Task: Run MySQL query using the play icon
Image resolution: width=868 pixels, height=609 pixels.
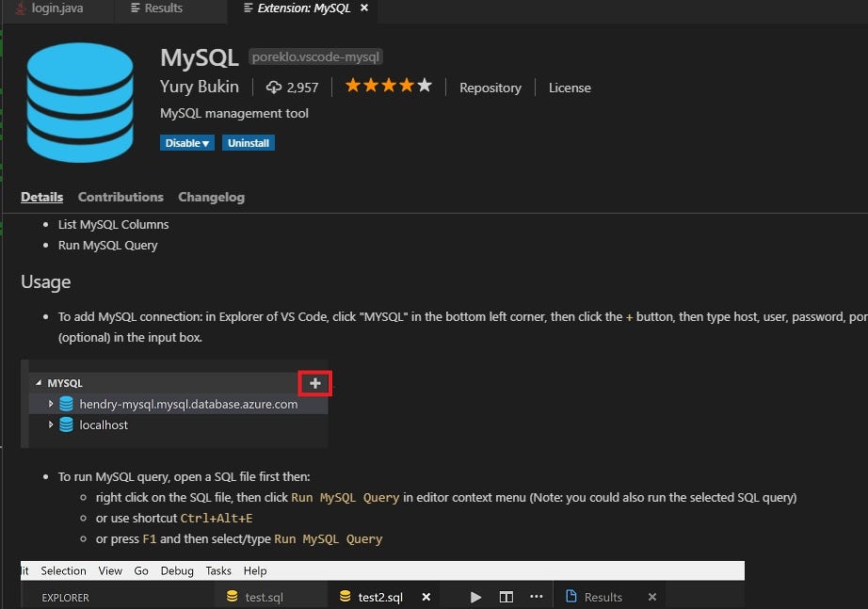Action: pos(475,597)
